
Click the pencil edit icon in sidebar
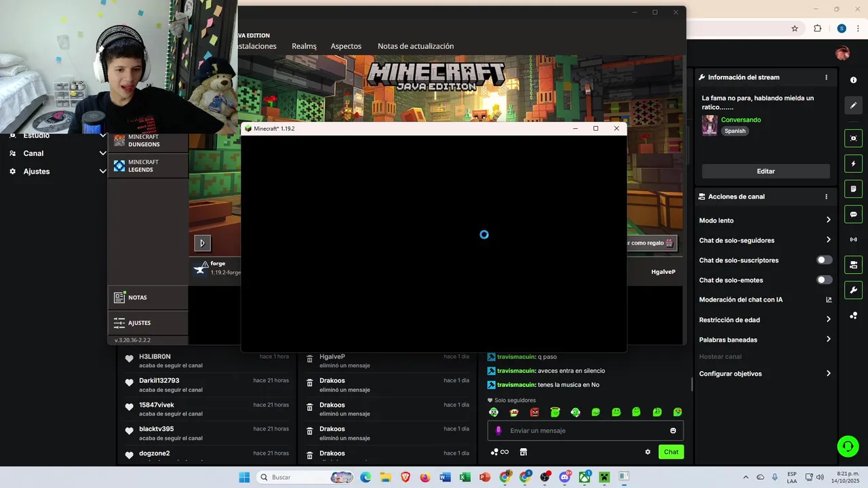point(853,106)
